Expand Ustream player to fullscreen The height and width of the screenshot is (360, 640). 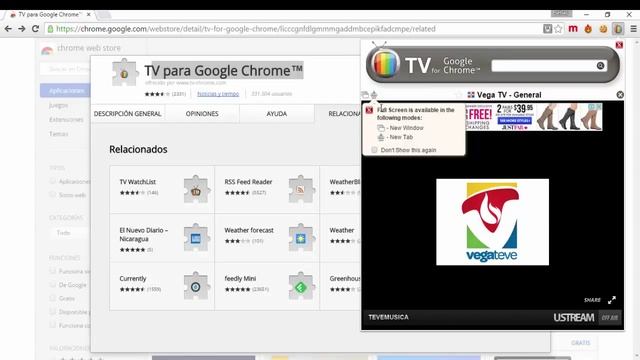611,300
